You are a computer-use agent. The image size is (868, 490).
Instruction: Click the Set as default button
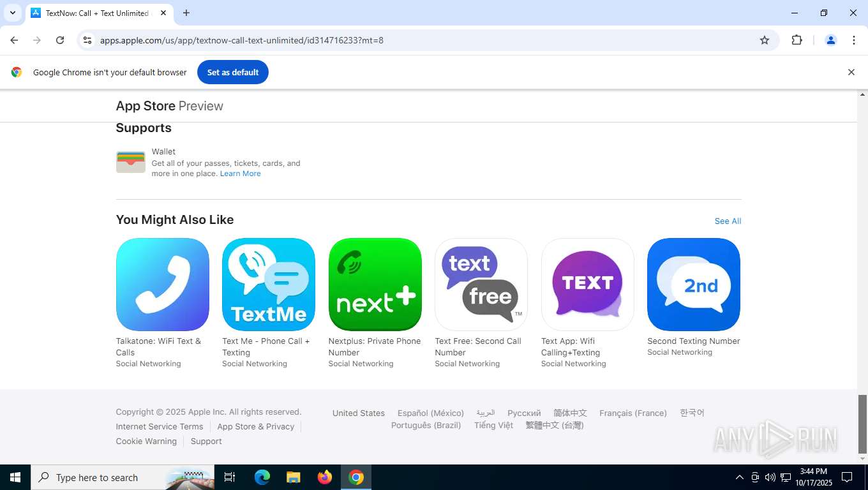(233, 72)
